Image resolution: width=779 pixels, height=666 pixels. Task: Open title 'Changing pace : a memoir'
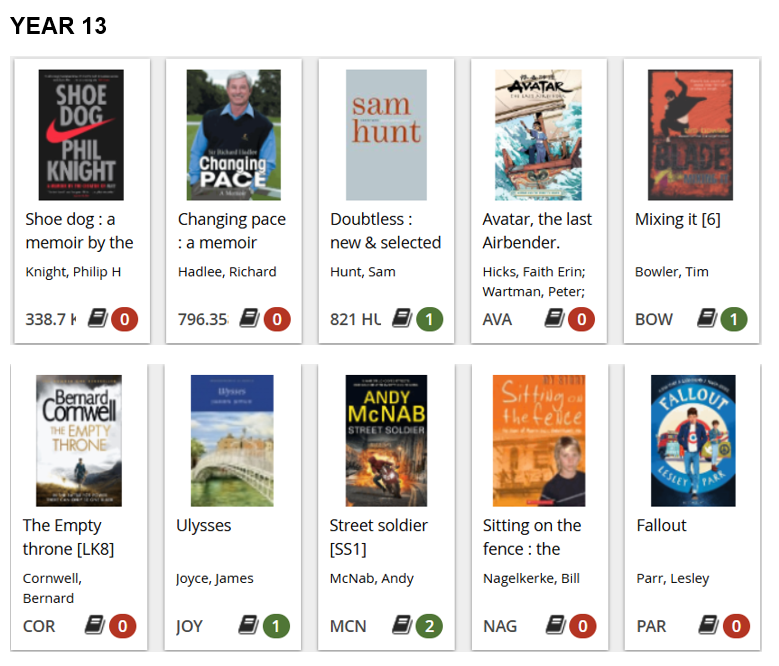(232, 231)
